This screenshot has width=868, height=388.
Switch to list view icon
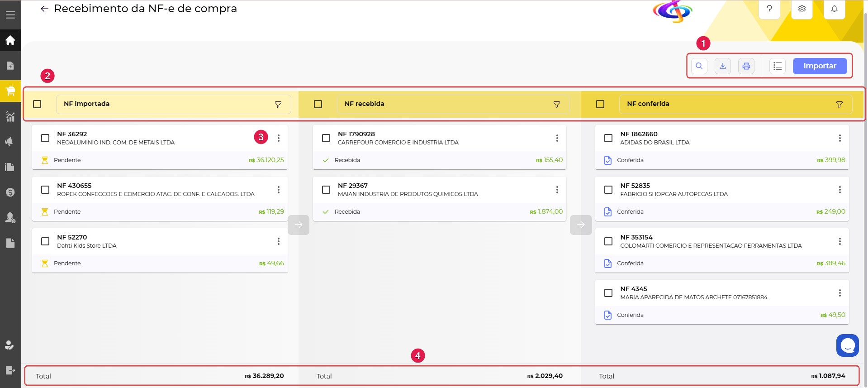777,66
